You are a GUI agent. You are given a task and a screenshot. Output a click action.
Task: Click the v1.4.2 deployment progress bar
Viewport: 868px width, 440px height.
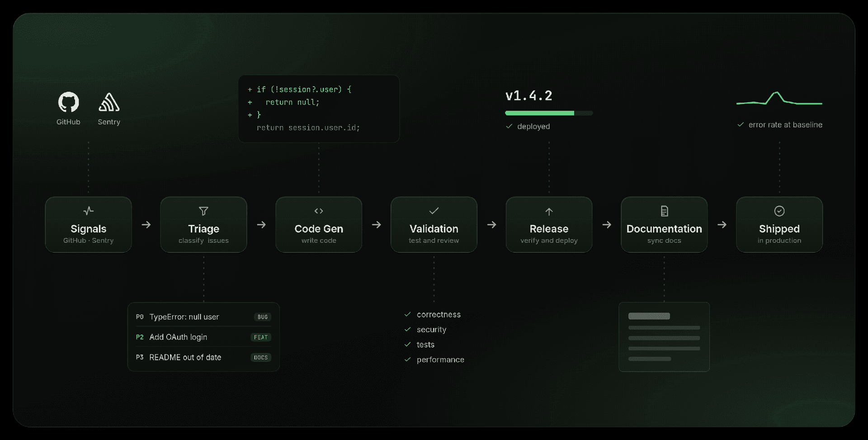[549, 113]
